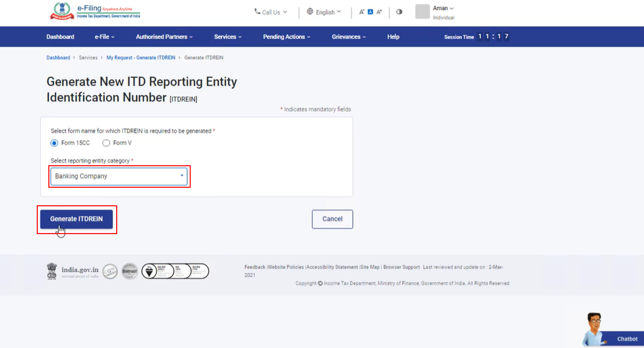The height and width of the screenshot is (348, 644).
Task: Decrease font size with the small A icon
Action: [362, 12]
